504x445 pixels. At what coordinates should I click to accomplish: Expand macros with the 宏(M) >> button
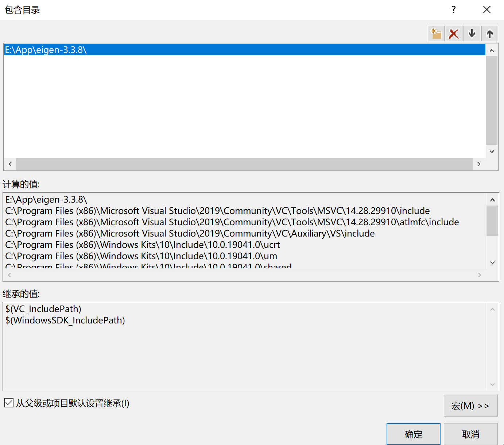point(470,406)
